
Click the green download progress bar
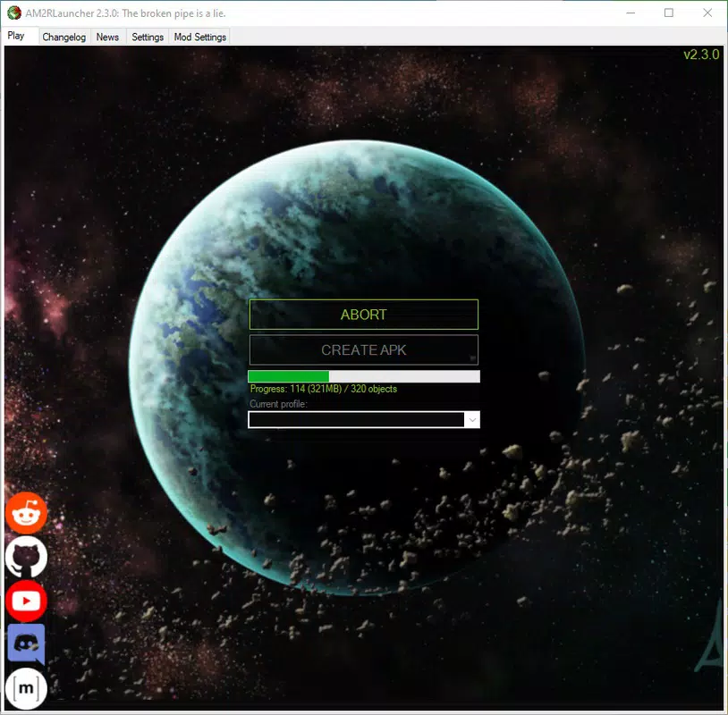pos(364,376)
